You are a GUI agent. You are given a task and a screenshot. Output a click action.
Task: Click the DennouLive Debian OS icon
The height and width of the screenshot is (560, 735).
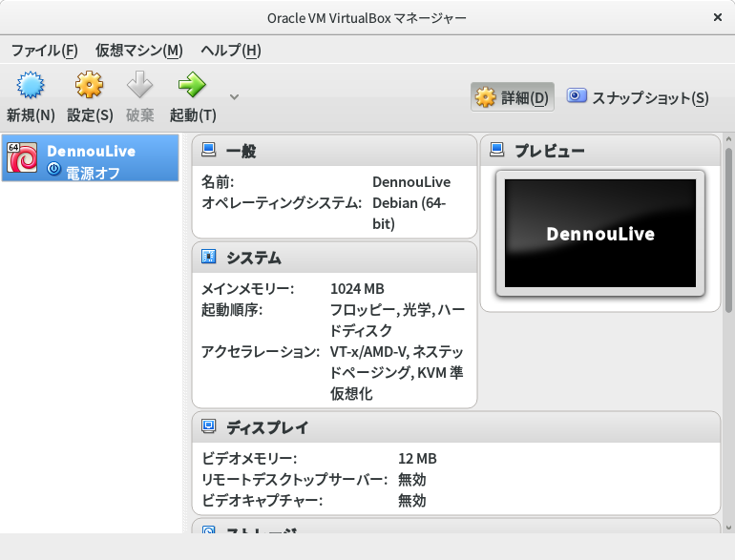[22, 157]
